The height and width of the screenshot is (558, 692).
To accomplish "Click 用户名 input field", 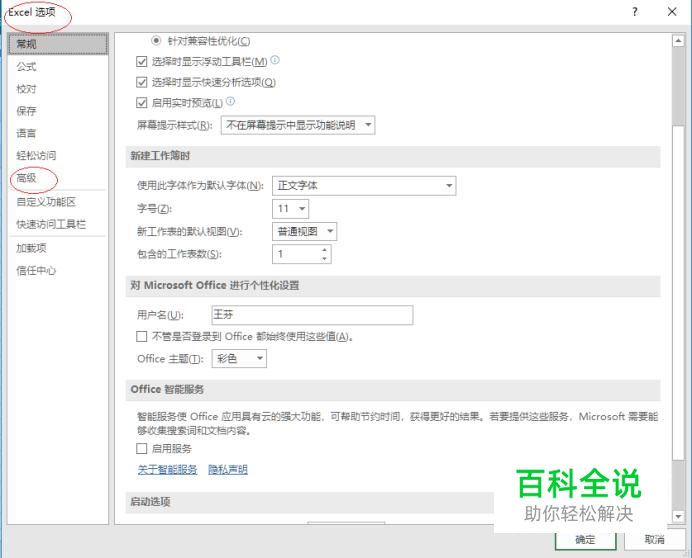I will click(312, 315).
